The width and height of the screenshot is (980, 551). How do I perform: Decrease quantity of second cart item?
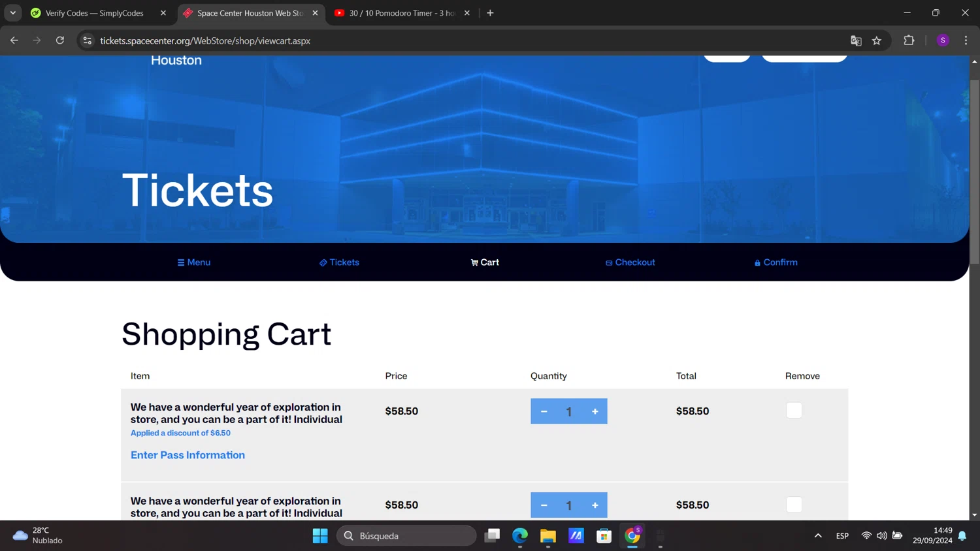point(544,505)
